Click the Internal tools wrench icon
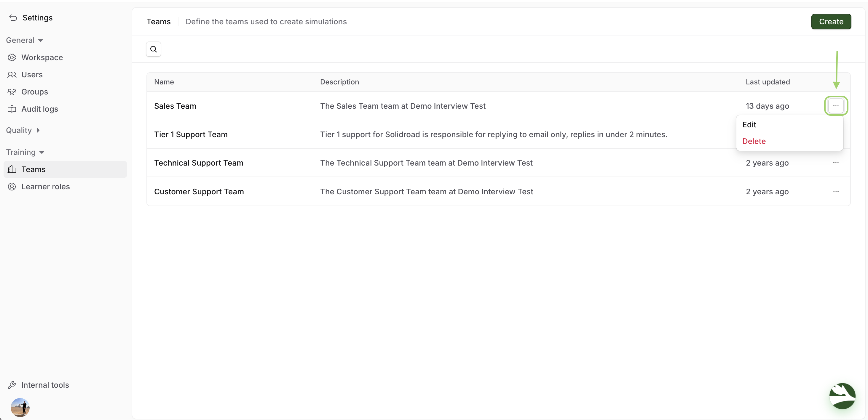 (x=12, y=385)
